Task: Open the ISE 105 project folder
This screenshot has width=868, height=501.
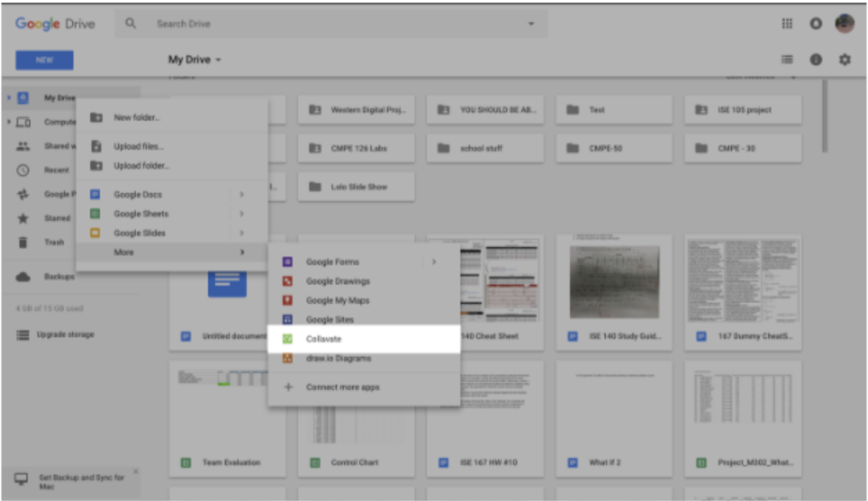Action: click(x=743, y=110)
